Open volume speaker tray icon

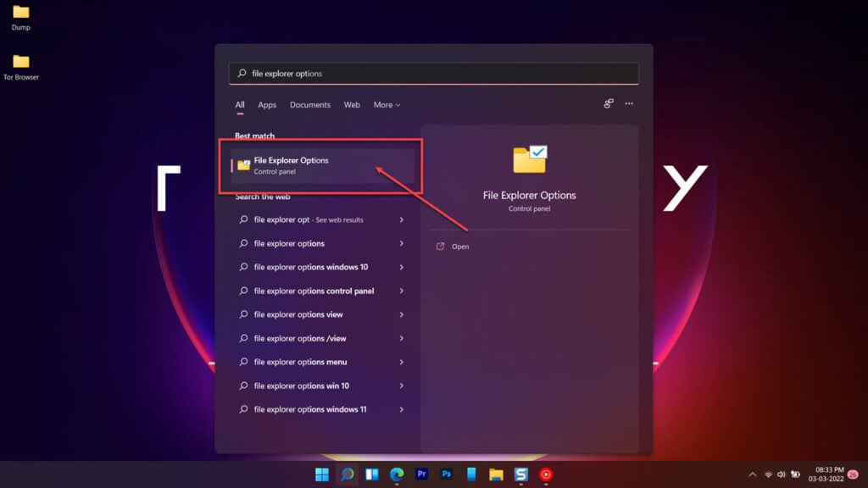click(781, 474)
